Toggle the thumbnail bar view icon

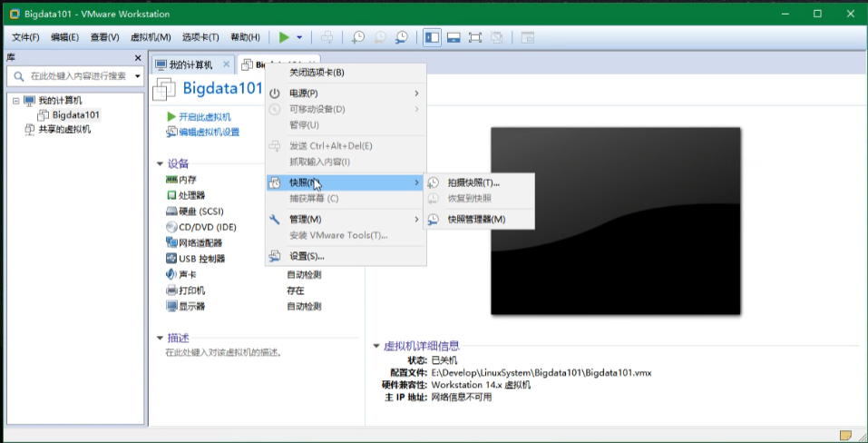(454, 37)
